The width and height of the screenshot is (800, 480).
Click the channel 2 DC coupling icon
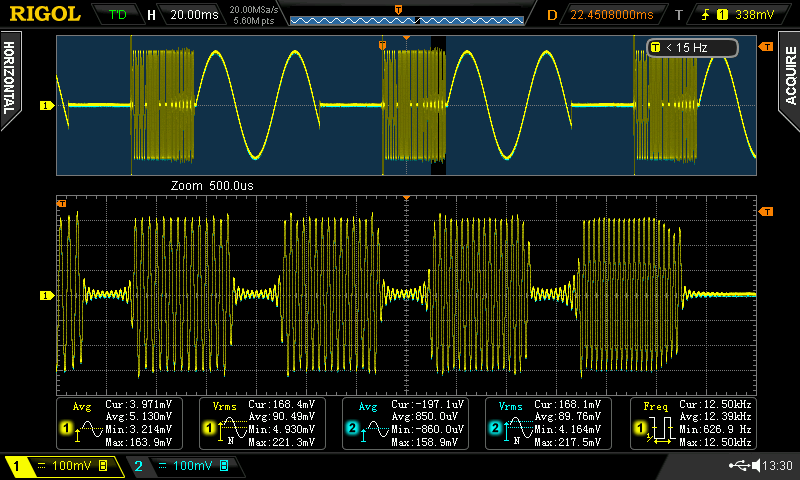coord(162,466)
